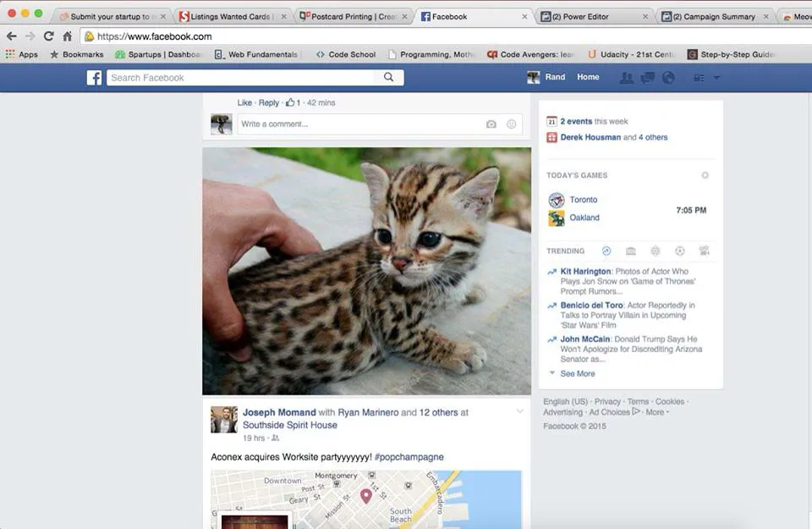Select trending sports icon
Viewport: 812px width, 529px height.
[x=680, y=251]
